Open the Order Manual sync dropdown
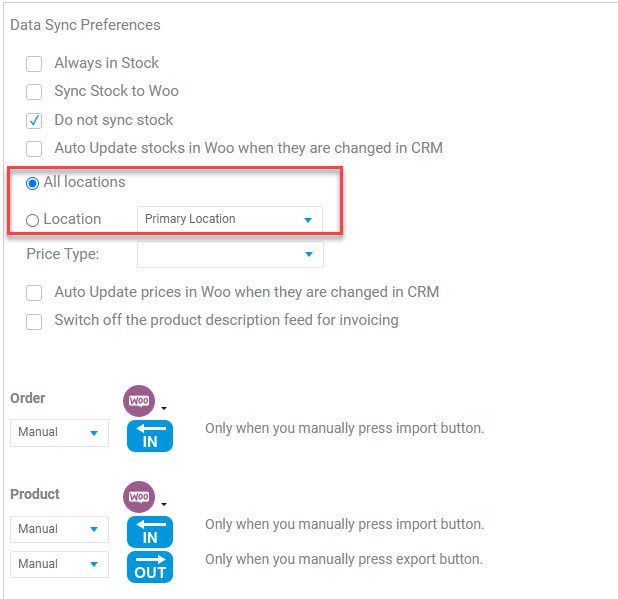 pyautogui.click(x=60, y=433)
